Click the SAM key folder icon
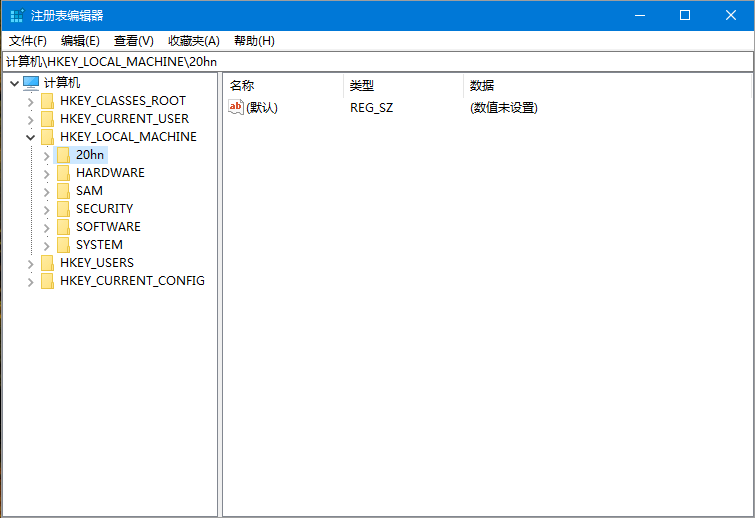755x518 pixels. 63,191
